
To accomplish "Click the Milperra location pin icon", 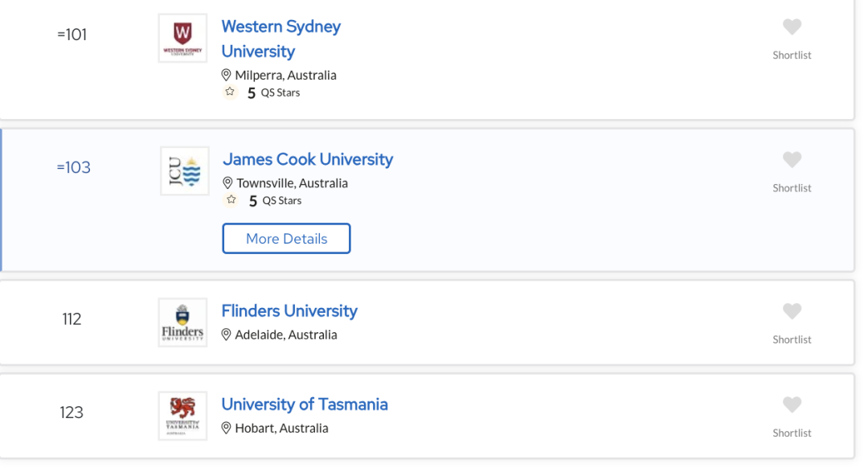I will coord(226,75).
